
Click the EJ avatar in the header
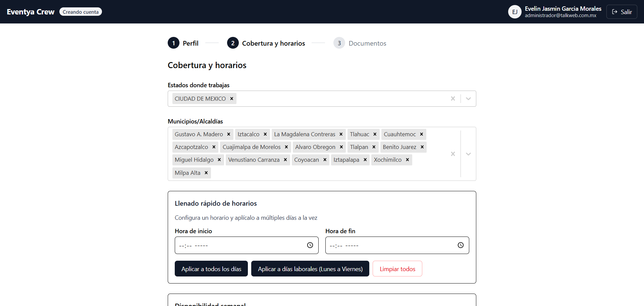pyautogui.click(x=515, y=11)
